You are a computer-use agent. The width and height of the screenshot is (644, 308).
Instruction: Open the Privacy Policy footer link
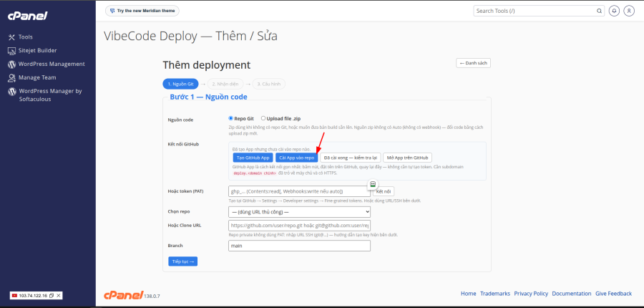(x=531, y=294)
